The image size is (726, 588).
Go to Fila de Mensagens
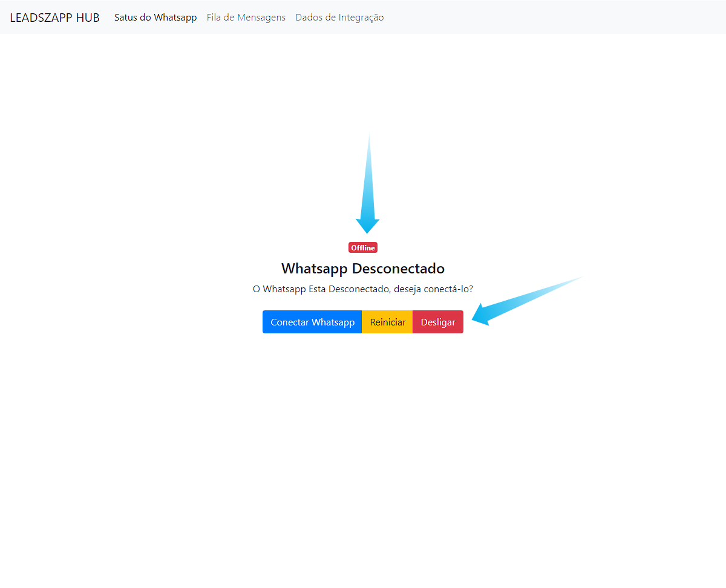pyautogui.click(x=246, y=18)
